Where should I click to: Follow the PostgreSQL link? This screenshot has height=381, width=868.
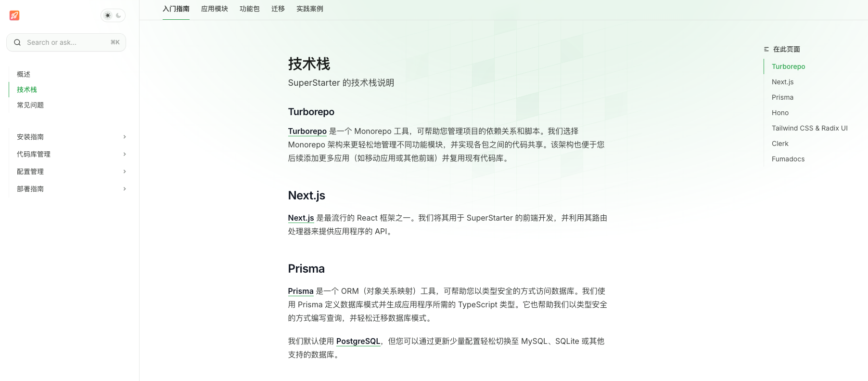(358, 341)
